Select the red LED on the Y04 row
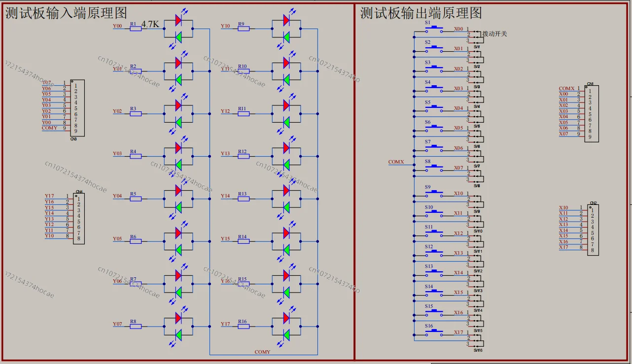632x364 pixels. click(x=178, y=190)
